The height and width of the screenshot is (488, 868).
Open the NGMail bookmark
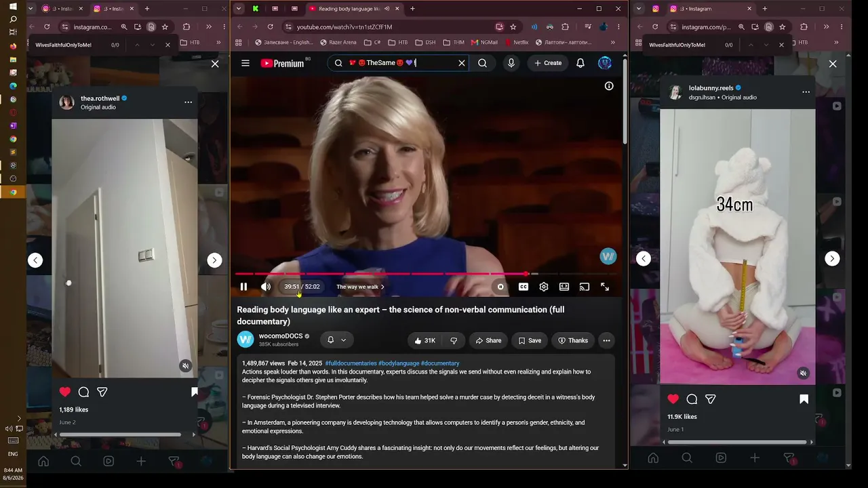pos(484,42)
